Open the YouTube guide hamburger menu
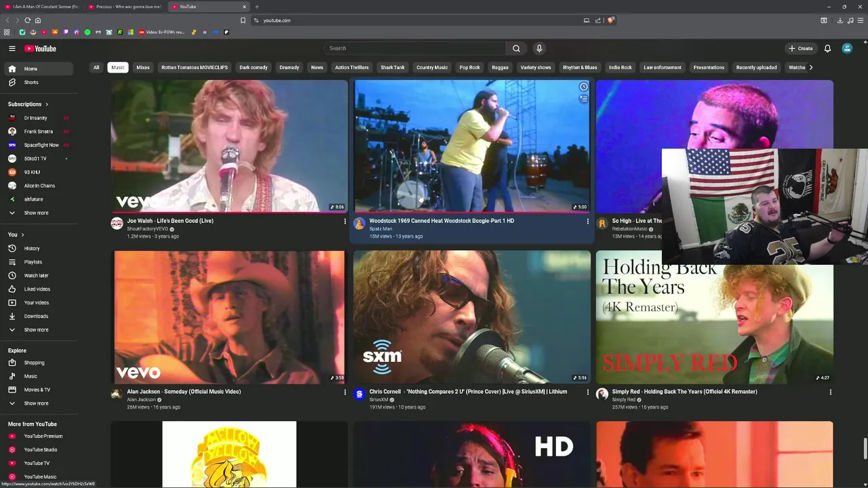The image size is (868, 488). tap(12, 48)
